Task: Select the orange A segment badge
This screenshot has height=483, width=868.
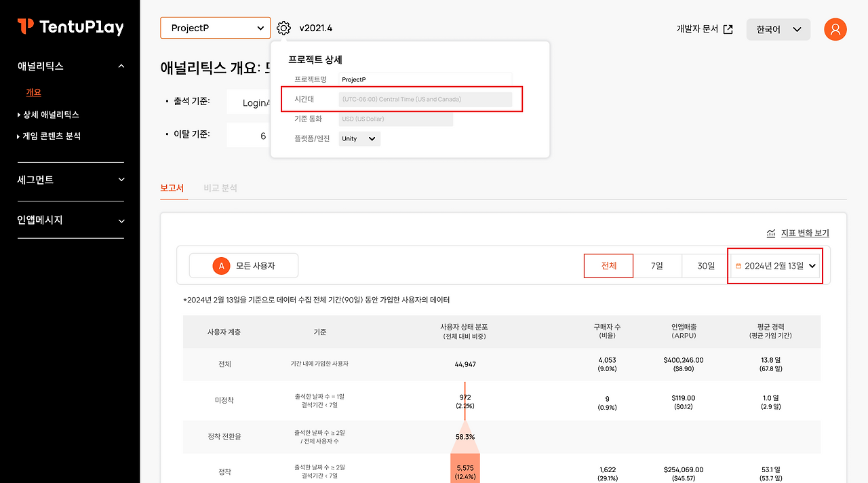Action: tap(221, 265)
